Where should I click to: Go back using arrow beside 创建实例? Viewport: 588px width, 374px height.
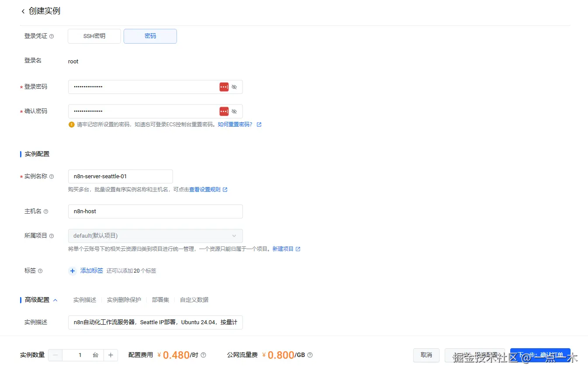click(23, 11)
